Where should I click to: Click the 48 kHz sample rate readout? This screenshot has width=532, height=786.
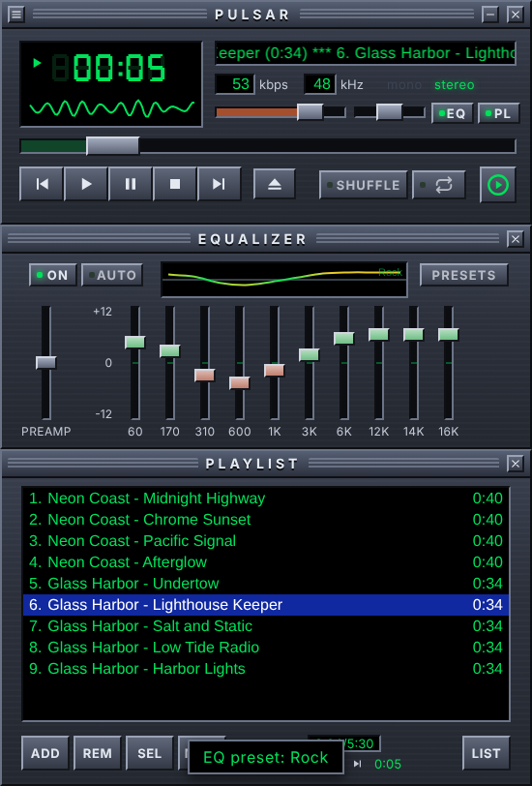pos(320,84)
